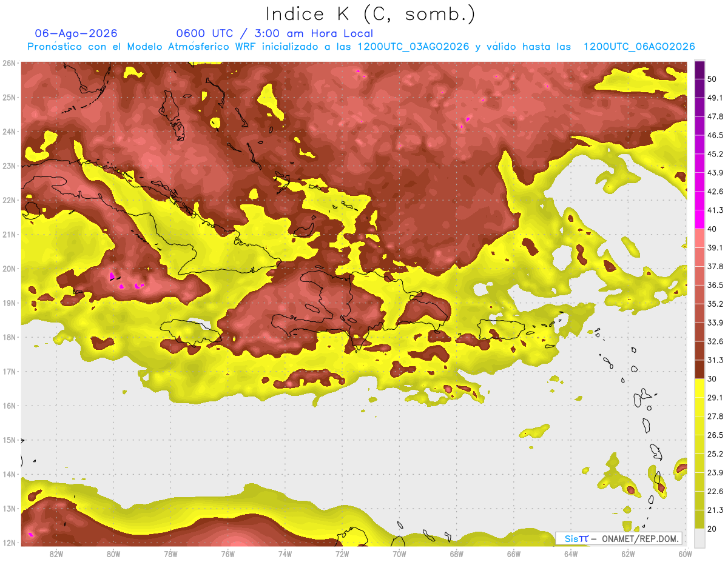The width and height of the screenshot is (728, 562).
Task: Click the 21N latitude label
Action: point(9,234)
